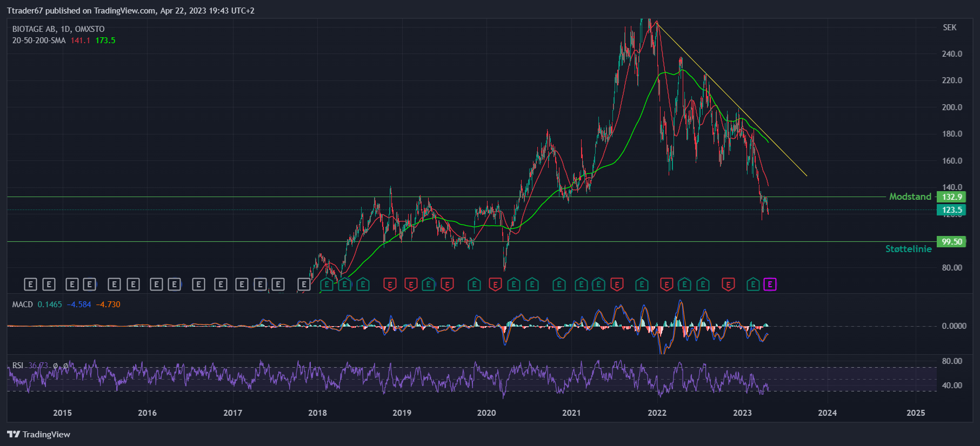Click the BIOTAGE AB symbol title
This screenshot has width=980, height=446.
pyautogui.click(x=34, y=29)
